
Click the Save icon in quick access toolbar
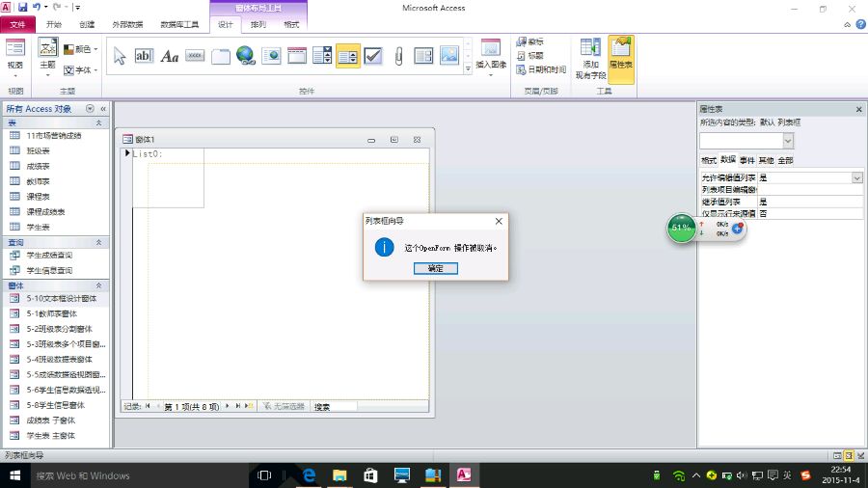[x=23, y=7]
